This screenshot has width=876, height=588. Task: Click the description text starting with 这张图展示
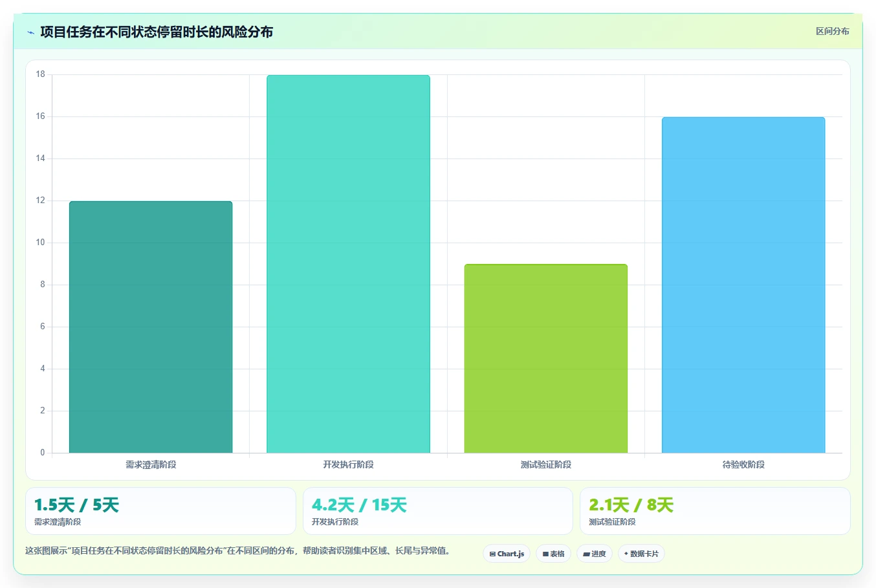(x=237, y=551)
